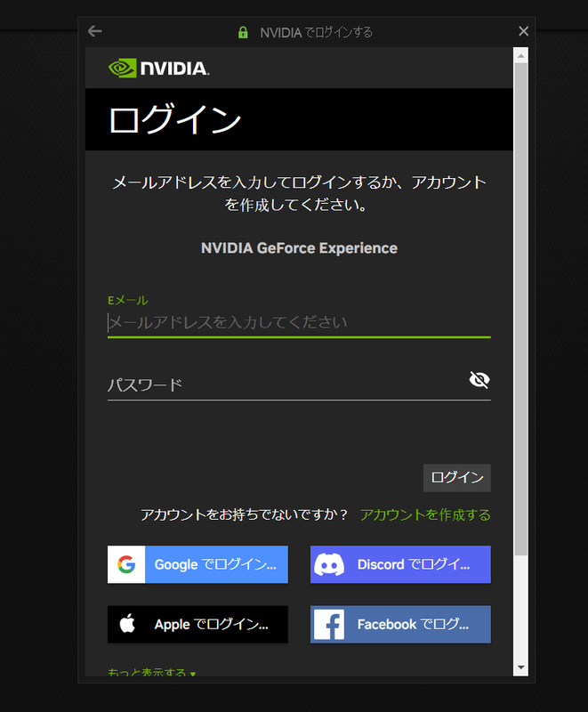Screen dimensions: 588x712
Task: Close the NVIDIA login dialog
Action: [524, 31]
